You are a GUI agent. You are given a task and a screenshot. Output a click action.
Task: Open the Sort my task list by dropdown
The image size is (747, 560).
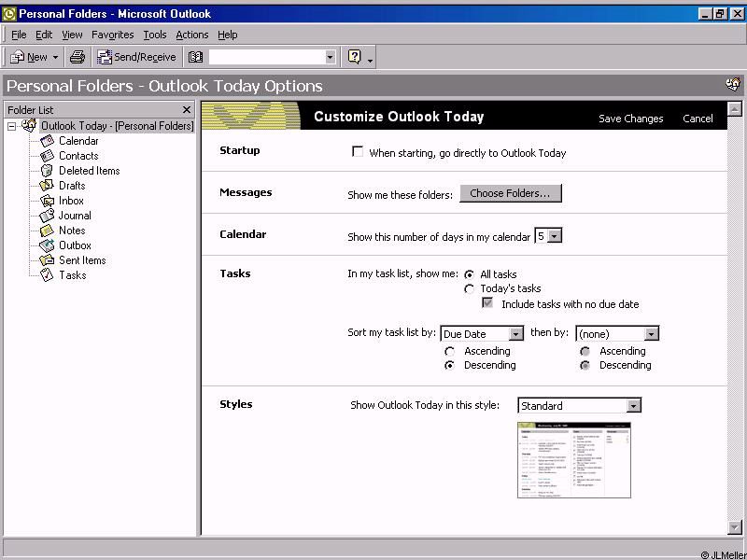pyautogui.click(x=516, y=334)
